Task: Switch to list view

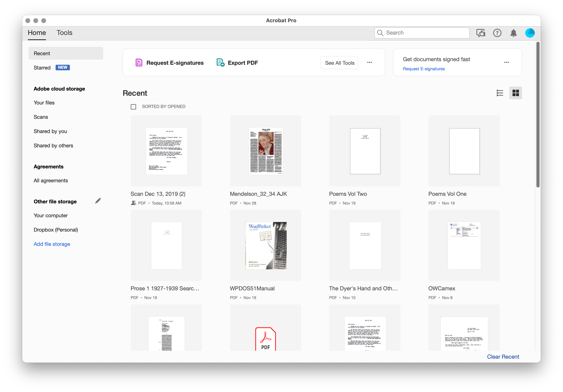Action: click(500, 93)
